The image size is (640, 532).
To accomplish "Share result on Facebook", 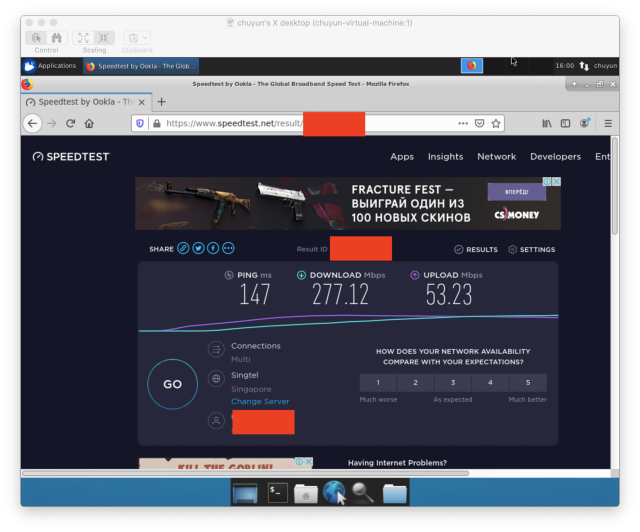I will click(213, 248).
